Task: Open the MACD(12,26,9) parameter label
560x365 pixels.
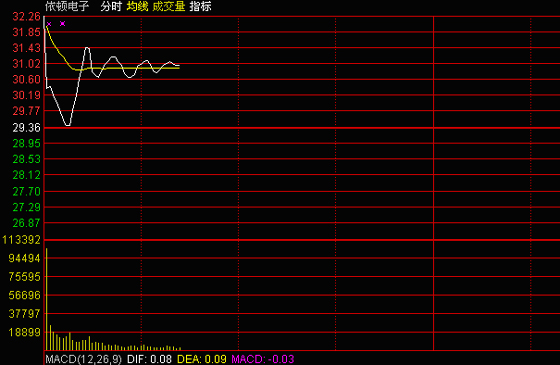Action: pos(84,359)
